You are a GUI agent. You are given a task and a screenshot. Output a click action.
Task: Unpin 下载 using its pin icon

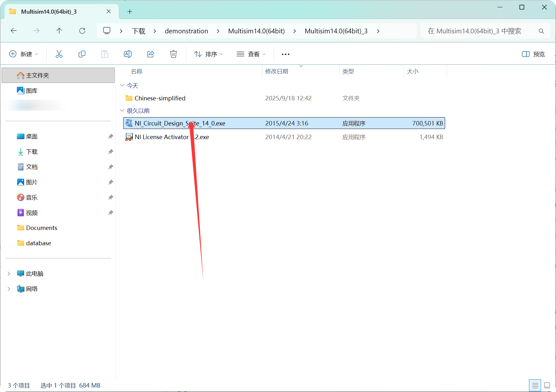pyautogui.click(x=111, y=152)
